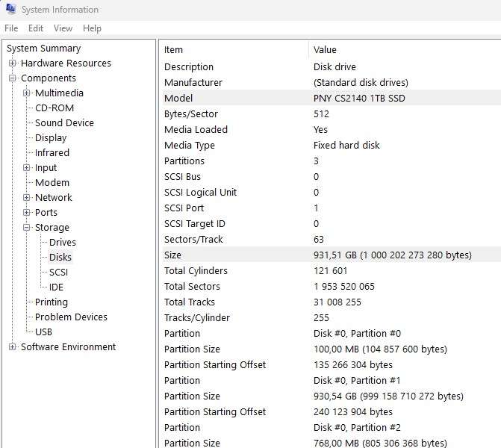Click the Sectors/Track row label
501x448 pixels.
(193, 239)
